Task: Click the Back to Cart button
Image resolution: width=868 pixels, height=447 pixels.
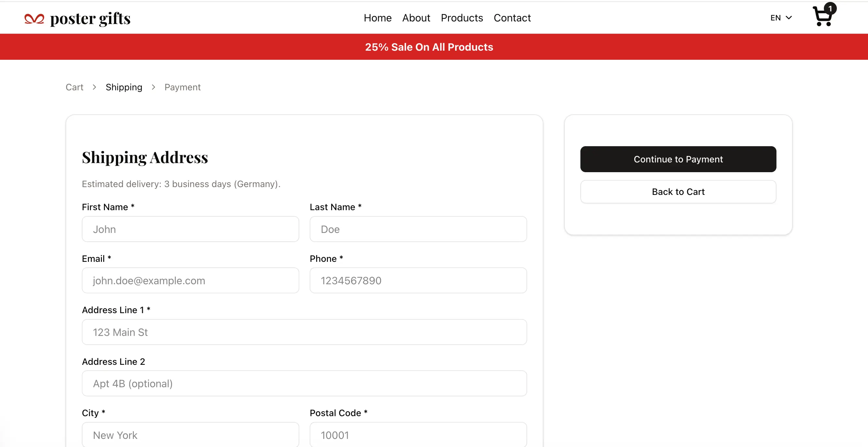Action: click(x=678, y=192)
